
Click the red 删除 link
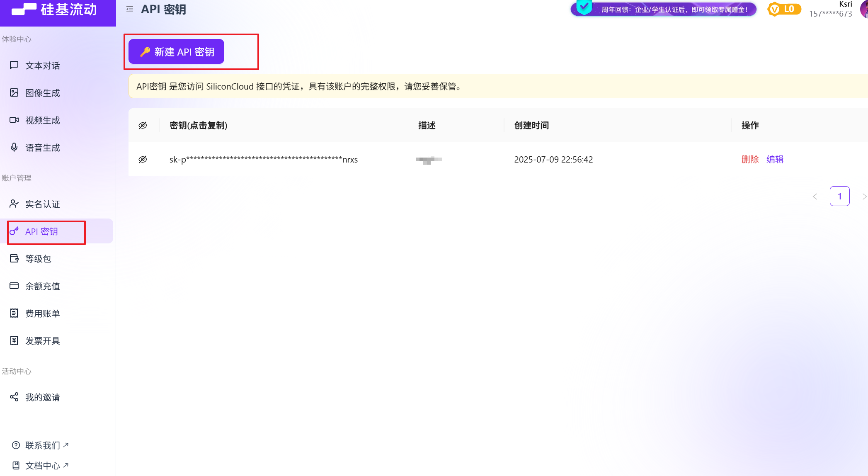(750, 159)
